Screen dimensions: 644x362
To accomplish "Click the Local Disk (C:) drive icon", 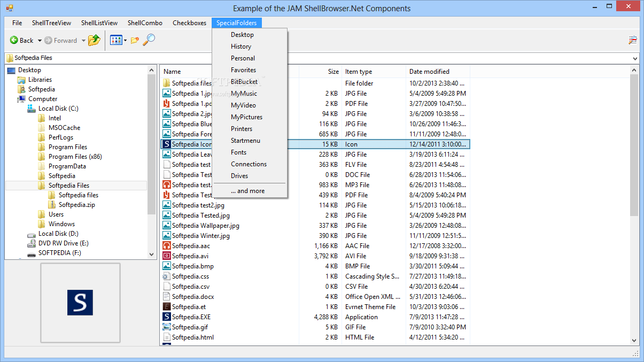I will [32, 109].
